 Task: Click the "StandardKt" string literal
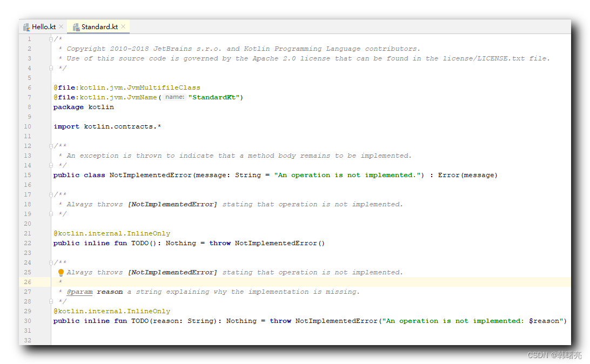coord(214,97)
